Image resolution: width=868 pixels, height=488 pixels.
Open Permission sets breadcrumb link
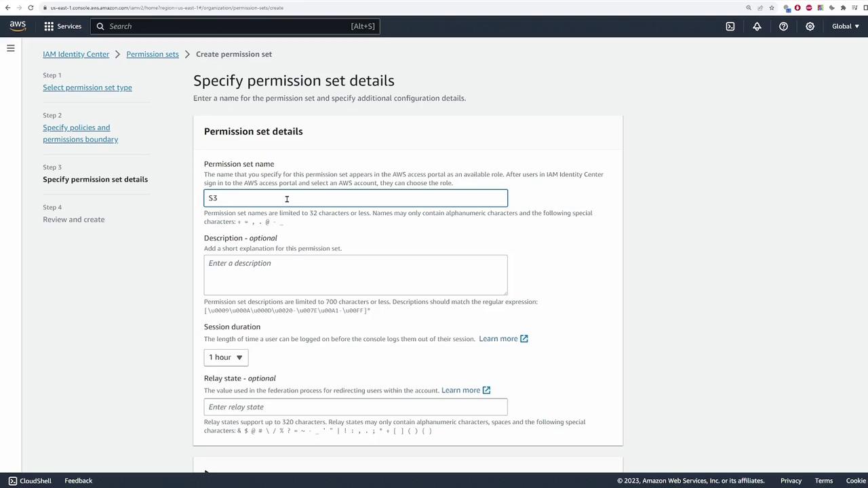pos(153,54)
